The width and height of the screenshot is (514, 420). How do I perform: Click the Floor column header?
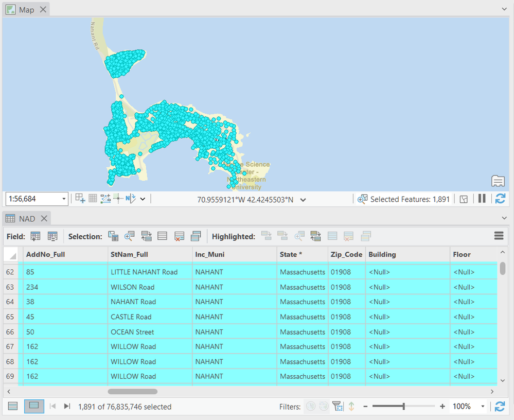tap(474, 254)
